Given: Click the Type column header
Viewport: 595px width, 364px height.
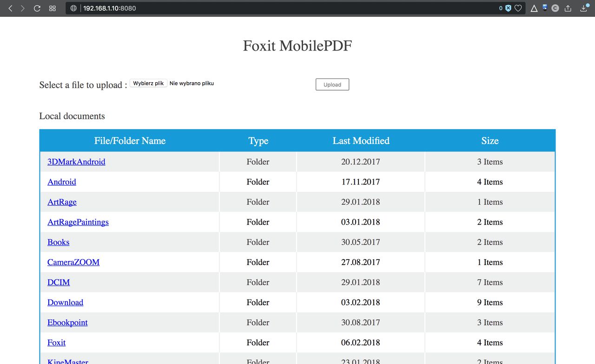Looking at the screenshot, I should tap(258, 141).
